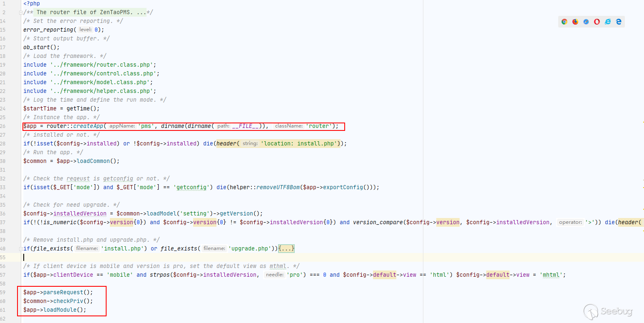Click the 'operator:' parameter hint
The image size is (644, 323).
click(570, 222)
